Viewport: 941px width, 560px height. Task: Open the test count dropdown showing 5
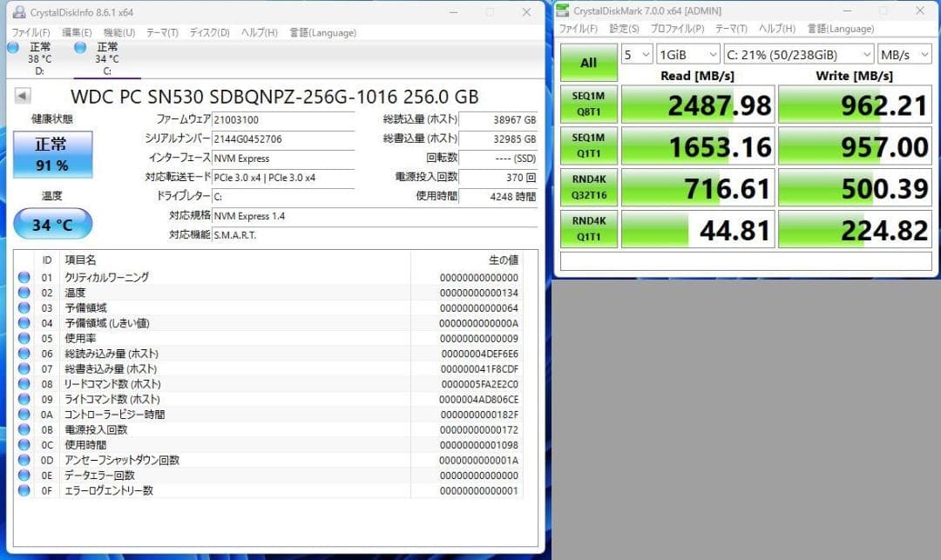point(636,54)
